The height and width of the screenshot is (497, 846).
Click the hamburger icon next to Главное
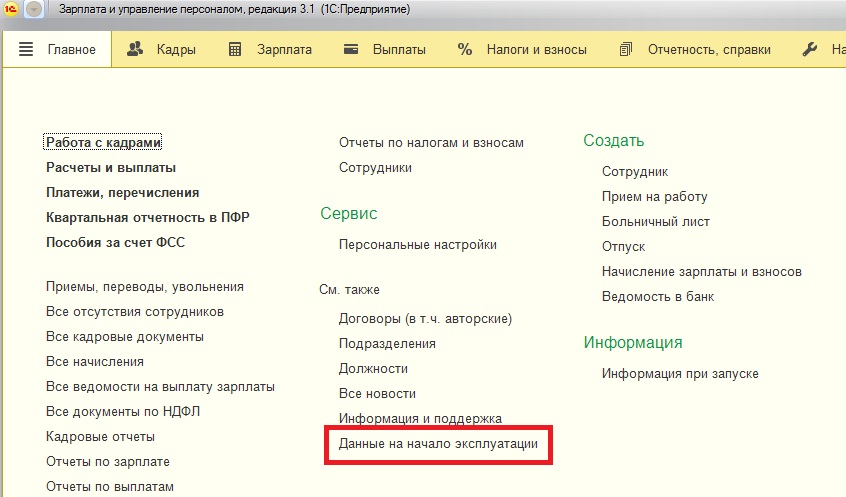[x=26, y=49]
